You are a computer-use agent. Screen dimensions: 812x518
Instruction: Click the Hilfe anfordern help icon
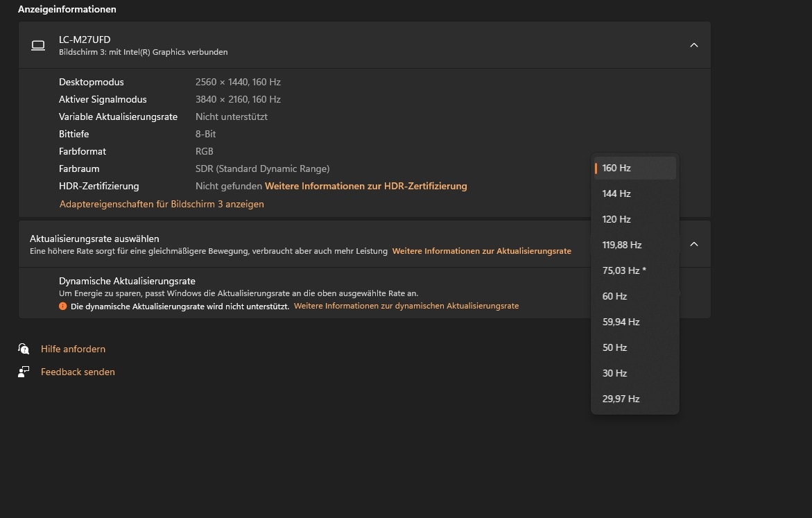(24, 349)
